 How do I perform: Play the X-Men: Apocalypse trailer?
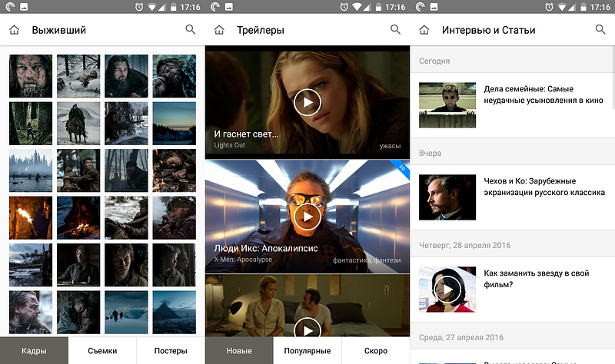307,217
